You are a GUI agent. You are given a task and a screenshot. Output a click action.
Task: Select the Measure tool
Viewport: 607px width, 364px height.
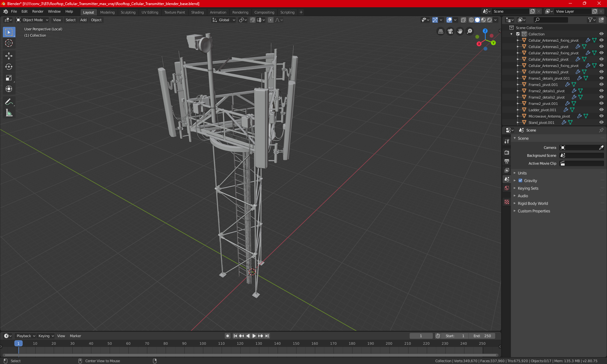9,113
